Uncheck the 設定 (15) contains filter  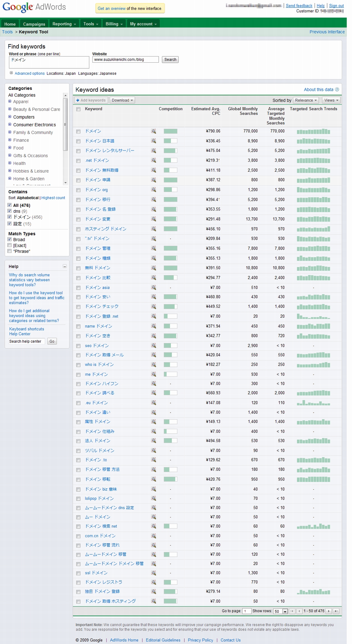pyautogui.click(x=10, y=223)
